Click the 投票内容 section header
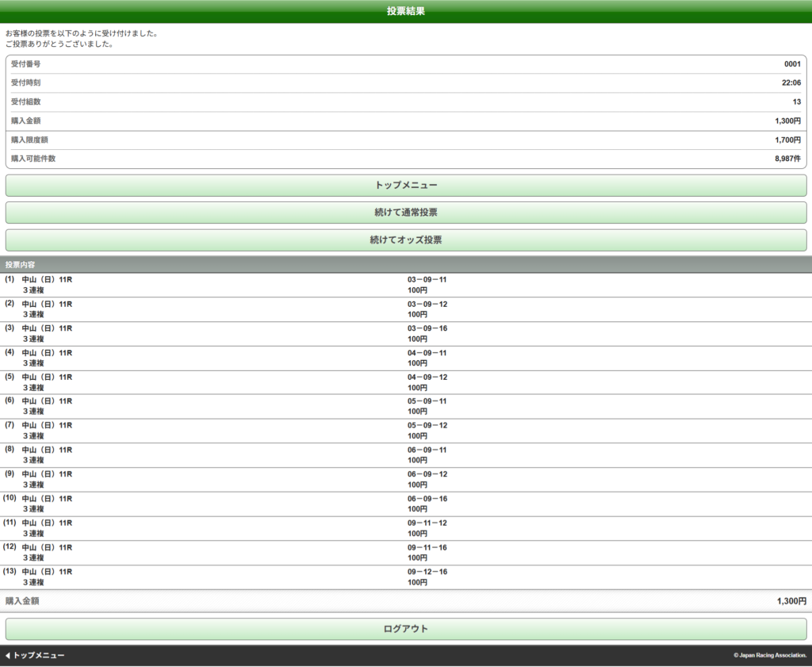 (x=20, y=264)
